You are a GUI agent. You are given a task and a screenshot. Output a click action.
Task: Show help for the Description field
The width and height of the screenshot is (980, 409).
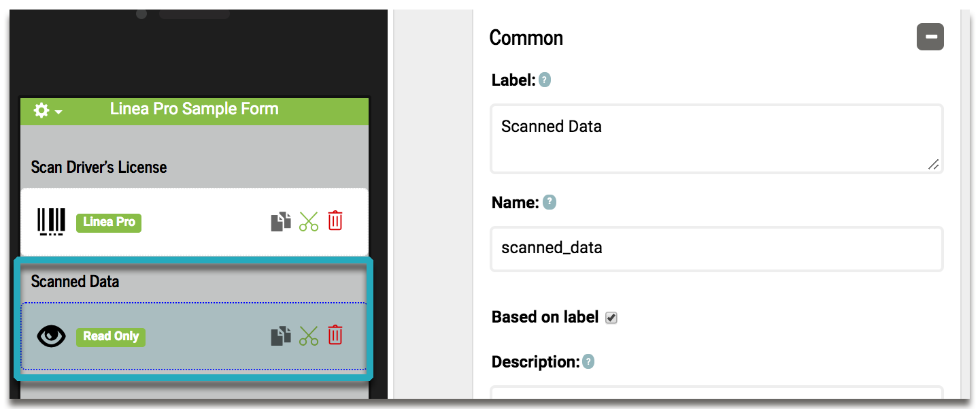(588, 362)
